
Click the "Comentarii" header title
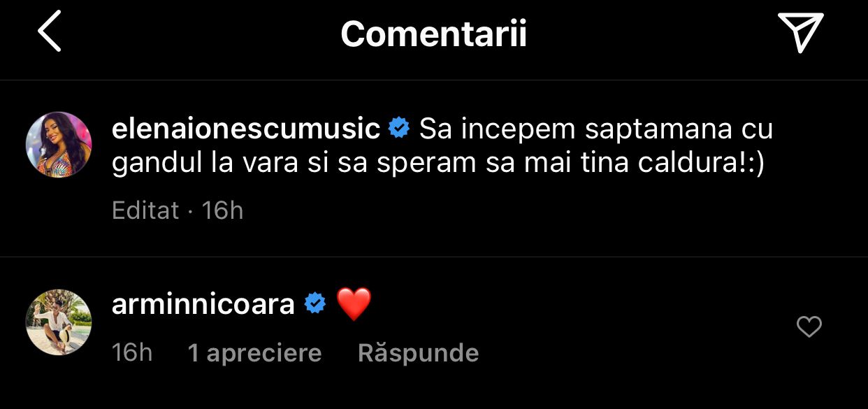tap(433, 34)
